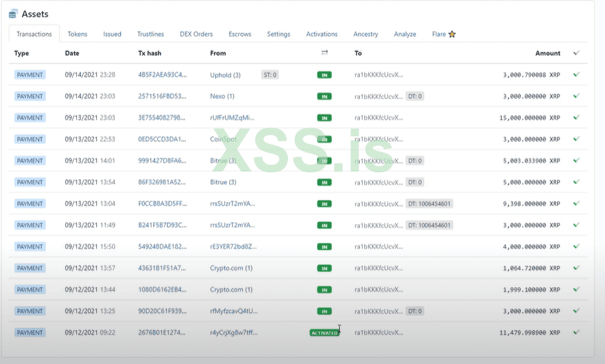The width and height of the screenshot is (605, 364).
Task: Open transaction hash 4B5F2AEA93C4...
Action: (x=163, y=75)
